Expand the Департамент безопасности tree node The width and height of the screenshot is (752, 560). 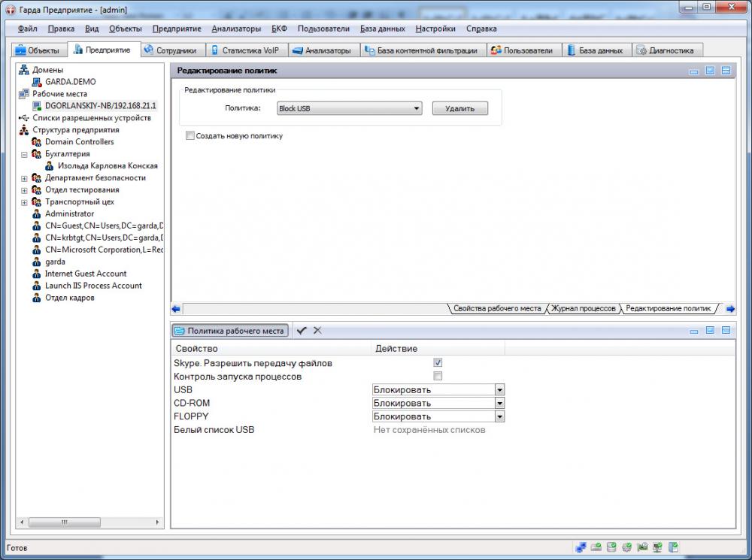tap(24, 178)
